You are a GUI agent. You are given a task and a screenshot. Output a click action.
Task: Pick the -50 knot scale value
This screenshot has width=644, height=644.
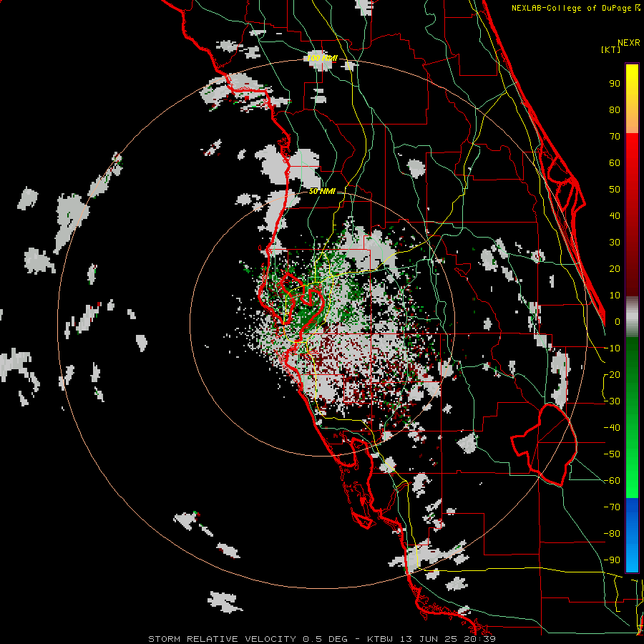click(613, 454)
